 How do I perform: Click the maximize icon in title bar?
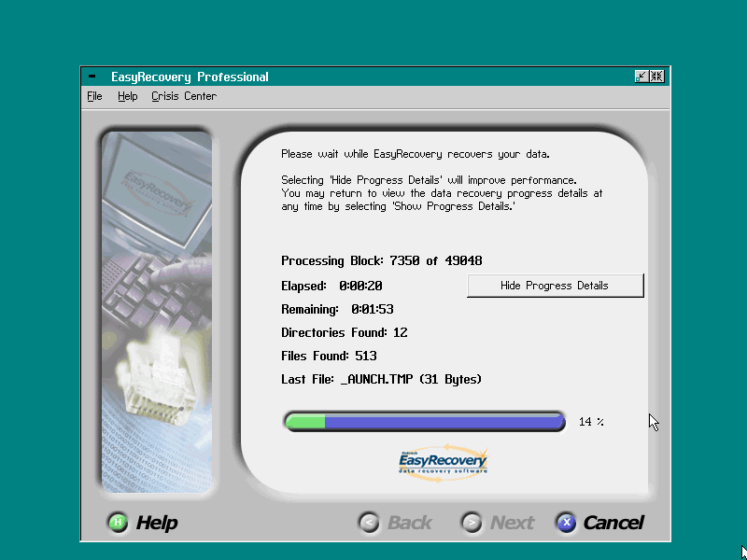[x=657, y=77]
